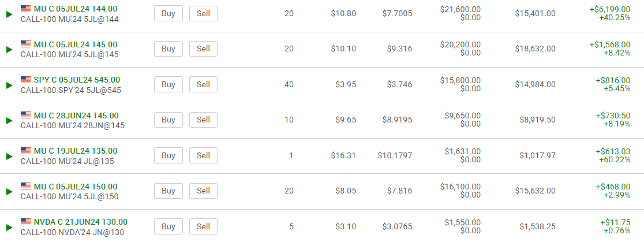The height and width of the screenshot is (242, 644).
Task: Click US flag icon beside NVDA 130 call
Action: click(x=26, y=222)
